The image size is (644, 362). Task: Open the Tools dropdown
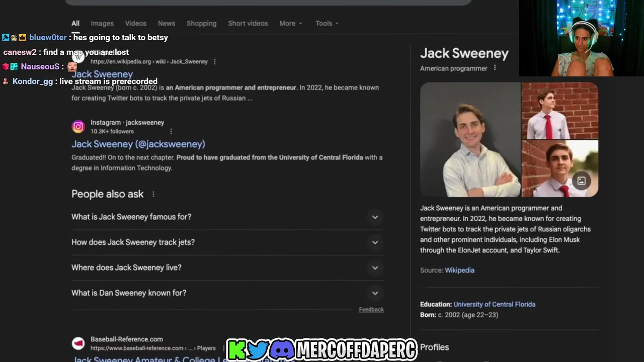coord(327,23)
